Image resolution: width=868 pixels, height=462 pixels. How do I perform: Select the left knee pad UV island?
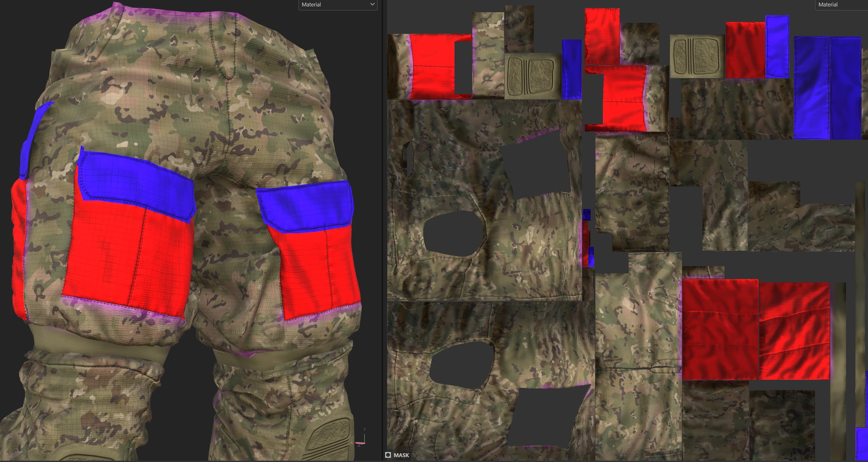click(533, 76)
